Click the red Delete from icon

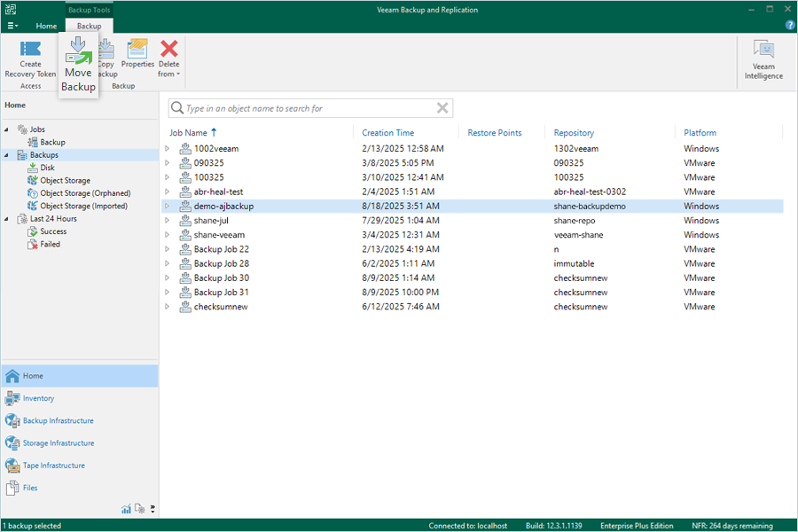(x=169, y=49)
